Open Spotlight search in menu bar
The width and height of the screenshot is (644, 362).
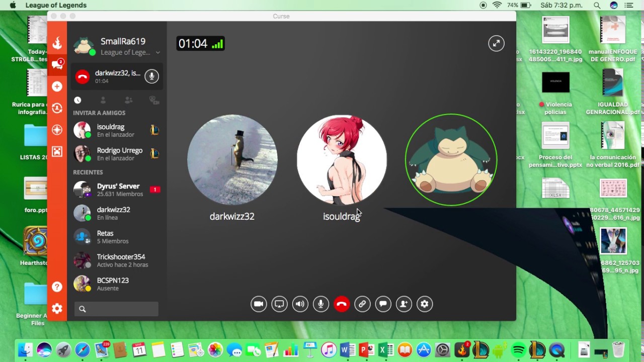(597, 5)
